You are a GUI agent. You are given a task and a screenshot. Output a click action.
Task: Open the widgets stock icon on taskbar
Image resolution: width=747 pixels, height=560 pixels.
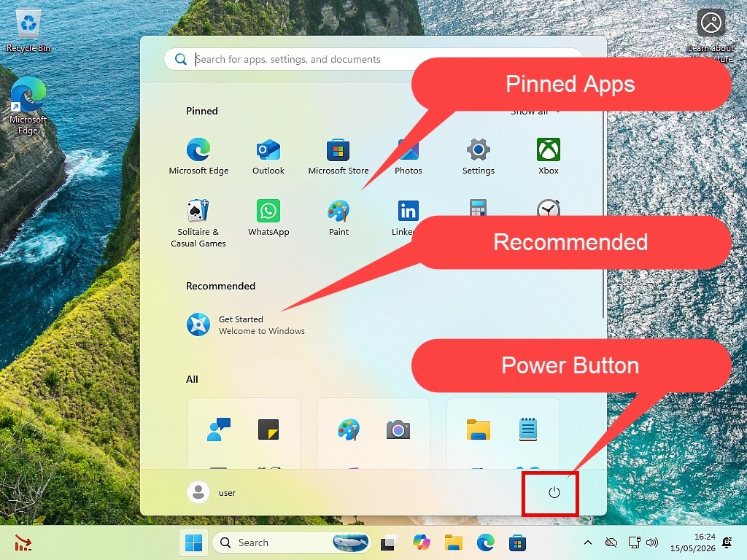(x=23, y=542)
